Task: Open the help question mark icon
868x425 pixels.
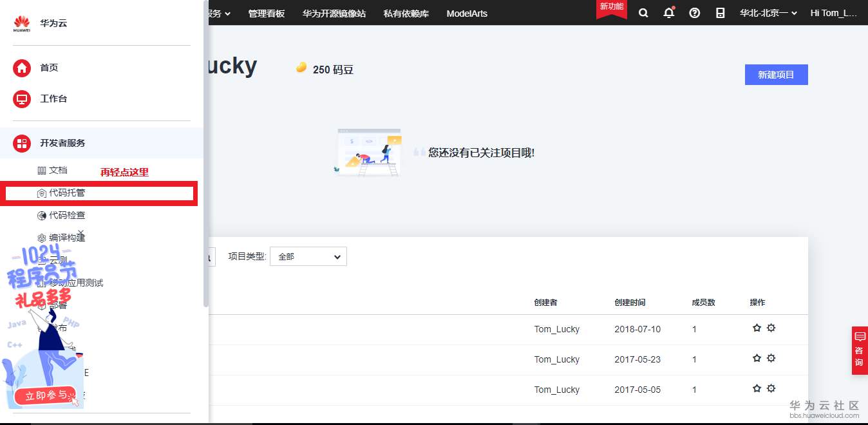Action: point(694,13)
